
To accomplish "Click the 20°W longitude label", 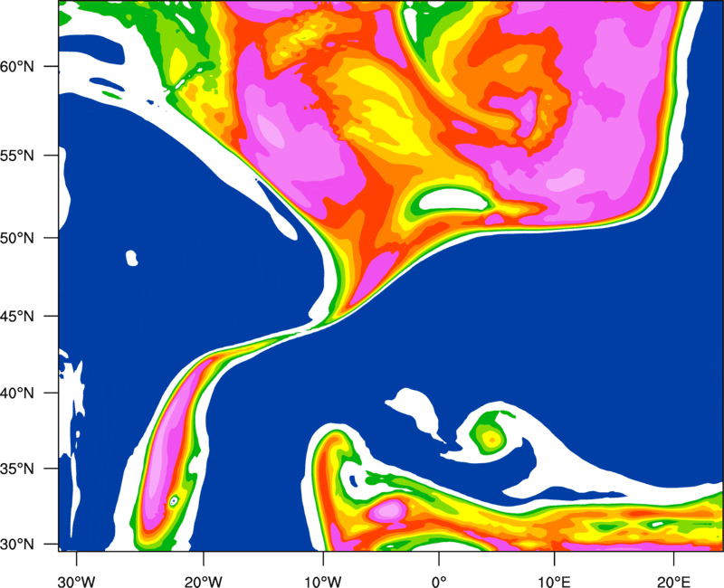I will tap(204, 582).
